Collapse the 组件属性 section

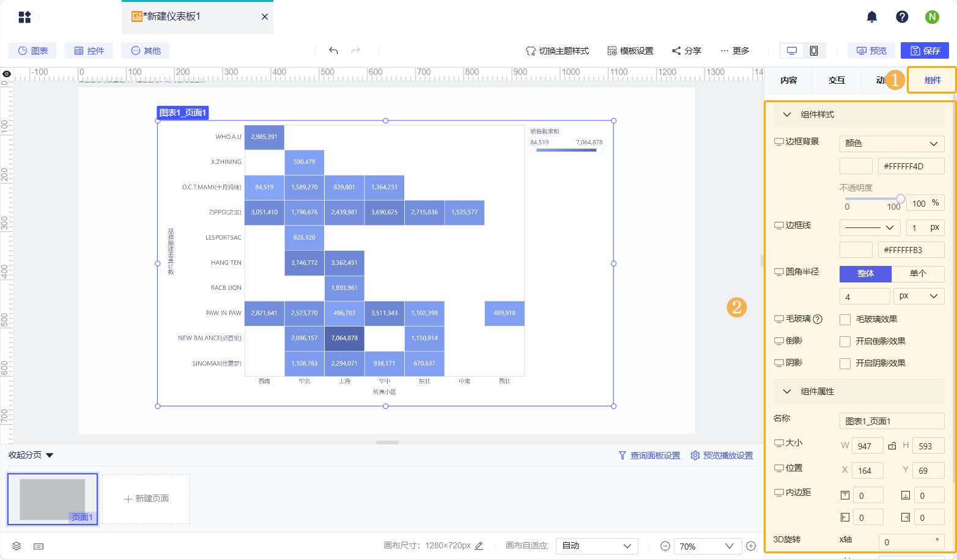click(x=787, y=391)
